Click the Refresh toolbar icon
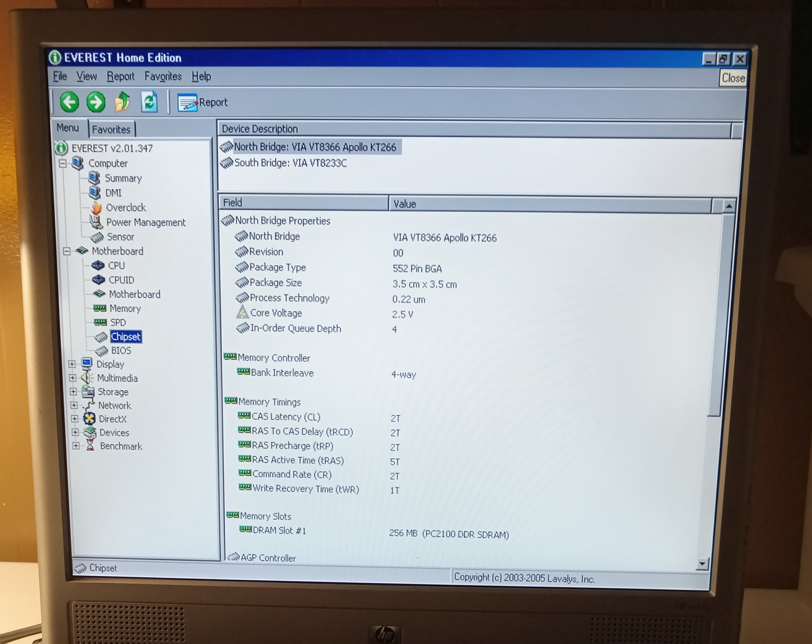 tap(149, 102)
